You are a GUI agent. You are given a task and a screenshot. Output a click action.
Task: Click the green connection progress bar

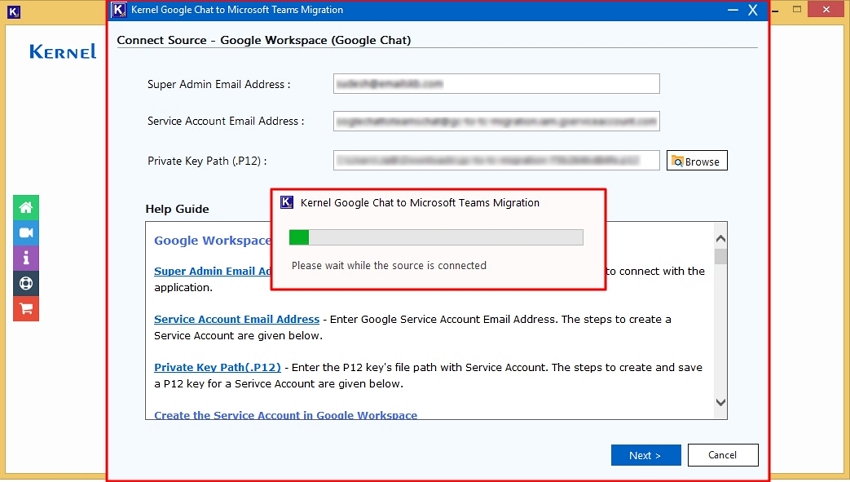[436, 237]
